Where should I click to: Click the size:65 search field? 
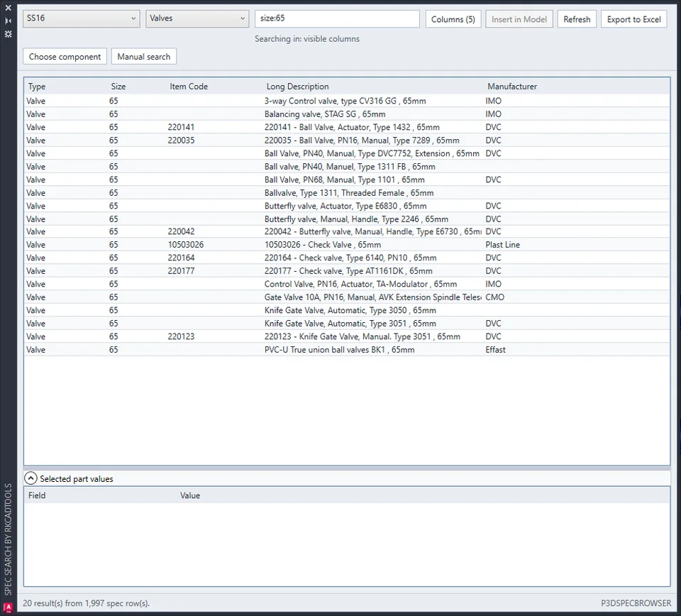pos(337,18)
